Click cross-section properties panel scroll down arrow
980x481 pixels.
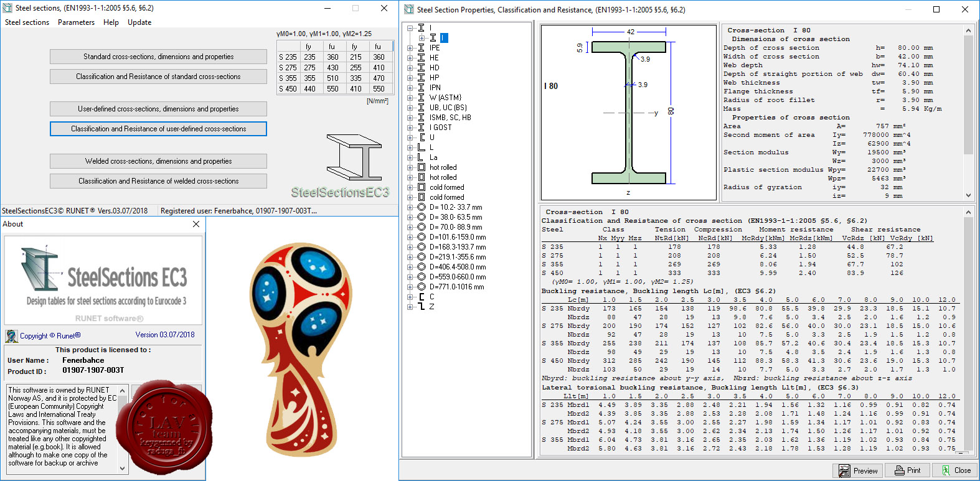[x=968, y=195]
